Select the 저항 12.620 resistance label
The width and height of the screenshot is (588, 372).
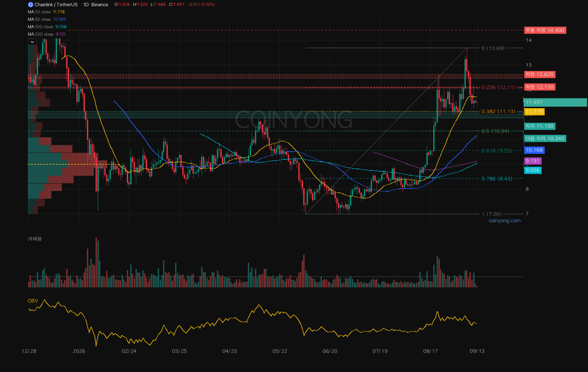click(x=539, y=74)
